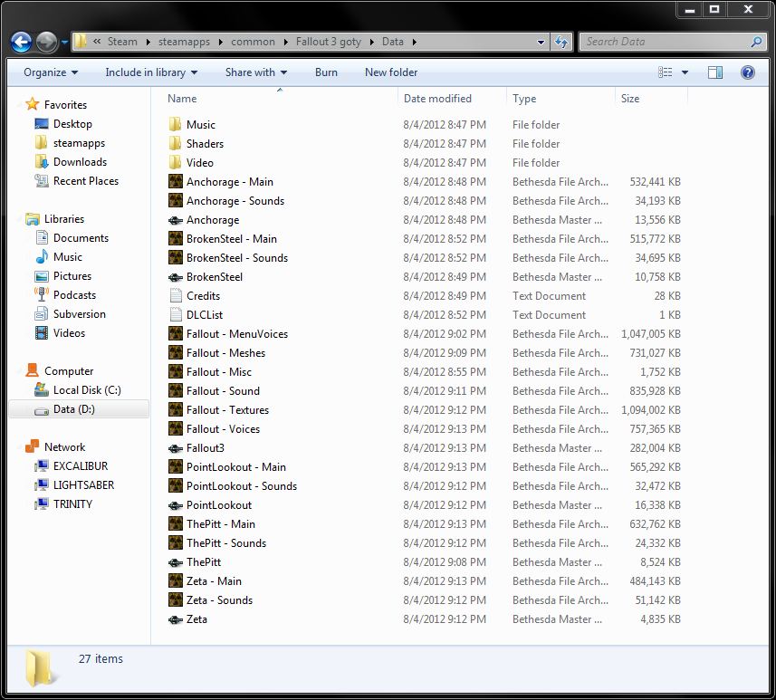Select the ThePitt master file icon
Viewport: 776px width, 700px height.
(175, 561)
